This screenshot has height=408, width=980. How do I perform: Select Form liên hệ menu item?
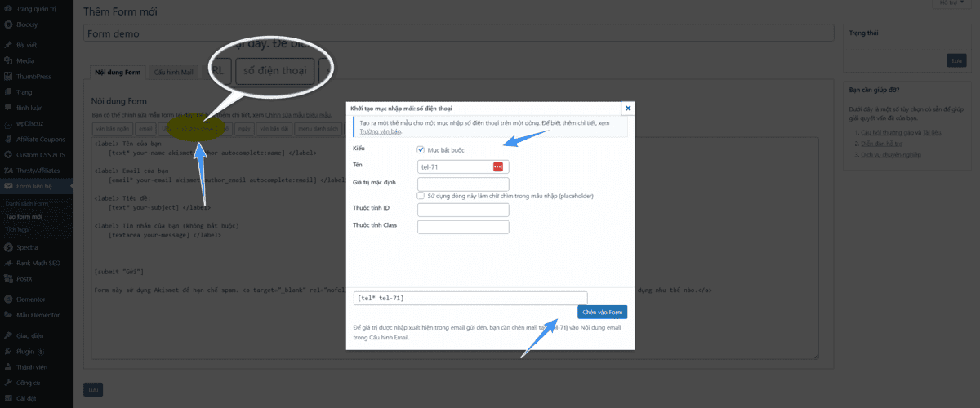(x=33, y=186)
